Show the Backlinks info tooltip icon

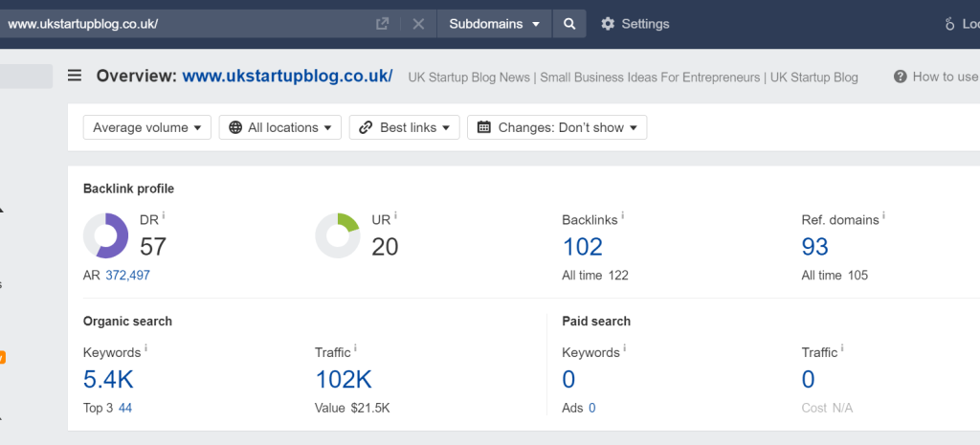click(622, 215)
